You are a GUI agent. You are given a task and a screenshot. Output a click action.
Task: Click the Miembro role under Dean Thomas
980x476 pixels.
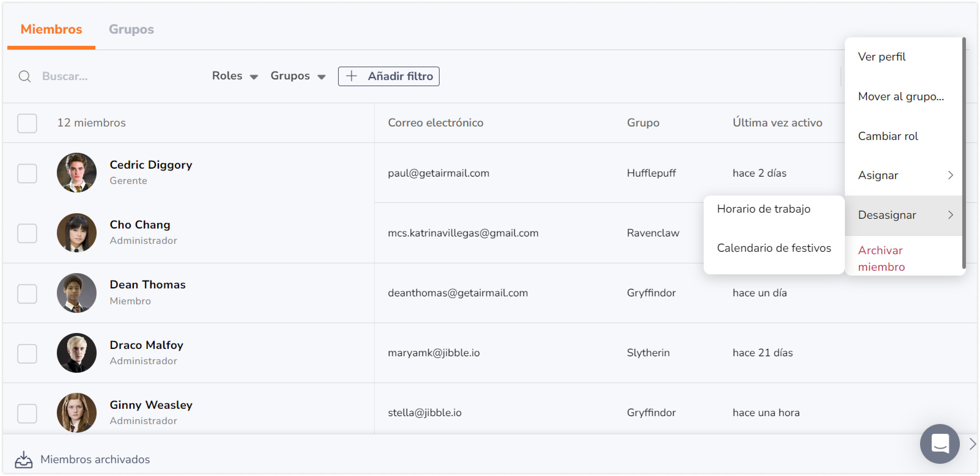point(130,301)
